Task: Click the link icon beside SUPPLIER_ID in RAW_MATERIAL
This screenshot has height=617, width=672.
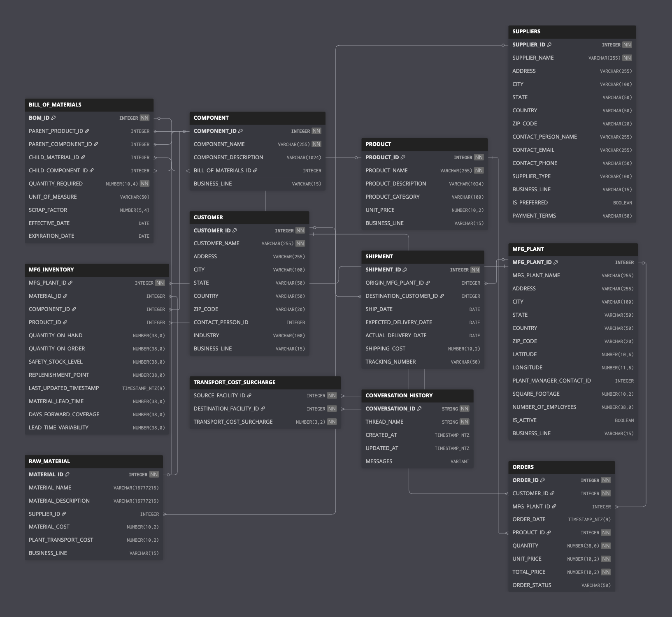Action: tap(64, 514)
